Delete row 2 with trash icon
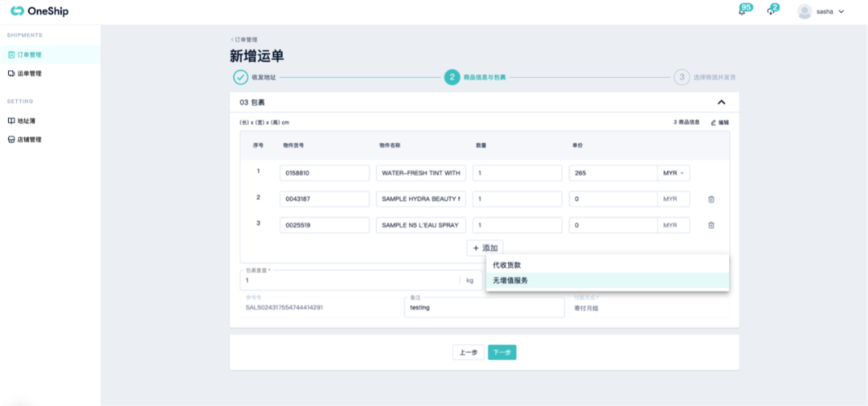 click(x=711, y=199)
